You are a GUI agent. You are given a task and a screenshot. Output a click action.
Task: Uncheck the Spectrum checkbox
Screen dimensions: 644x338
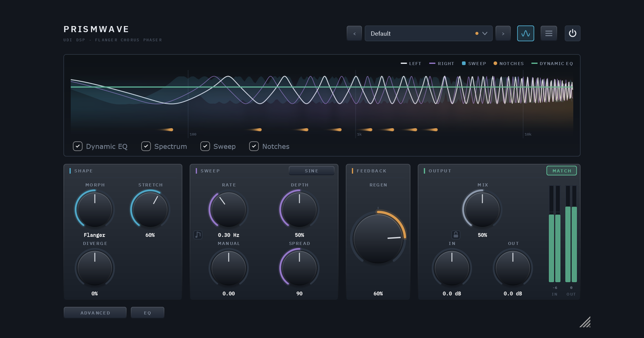tap(146, 146)
